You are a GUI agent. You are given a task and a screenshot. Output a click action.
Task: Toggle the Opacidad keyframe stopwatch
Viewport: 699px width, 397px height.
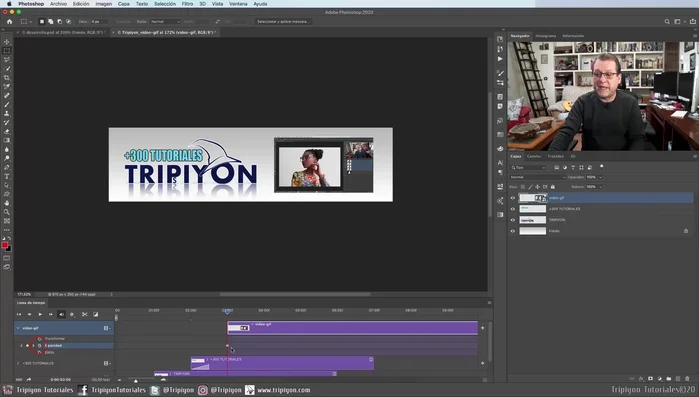40,346
